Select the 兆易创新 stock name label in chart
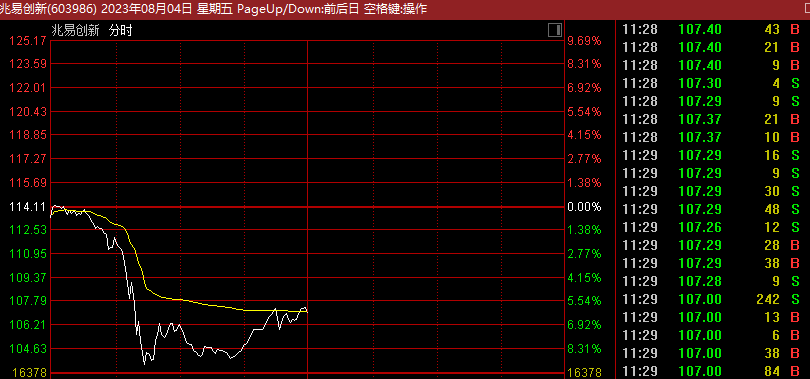 [x=75, y=30]
